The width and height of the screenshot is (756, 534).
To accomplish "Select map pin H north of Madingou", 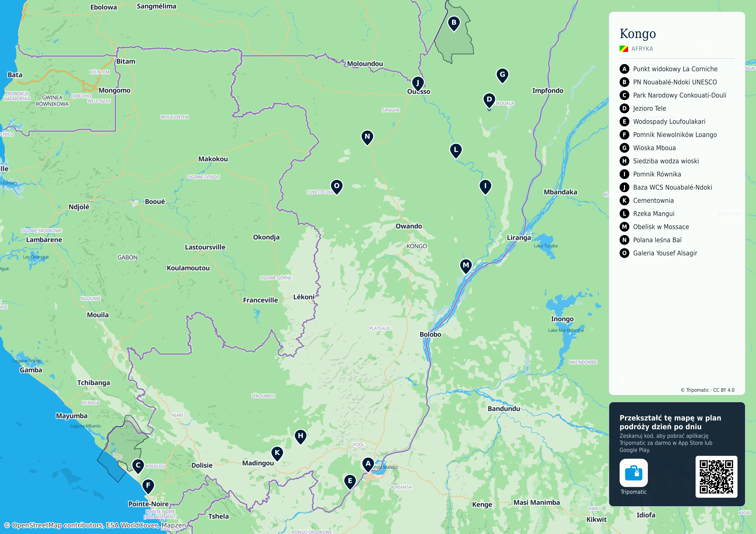I will click(x=300, y=437).
